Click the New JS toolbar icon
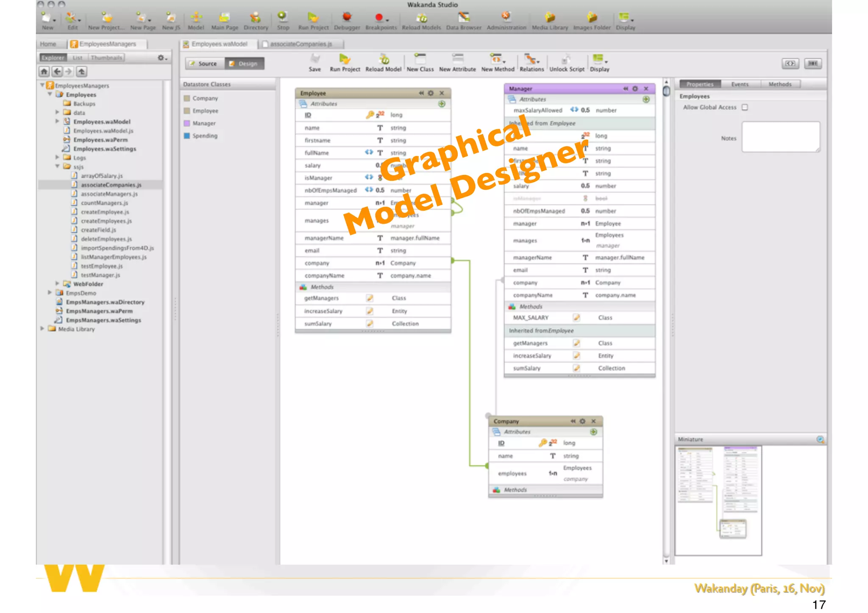 tap(171, 18)
